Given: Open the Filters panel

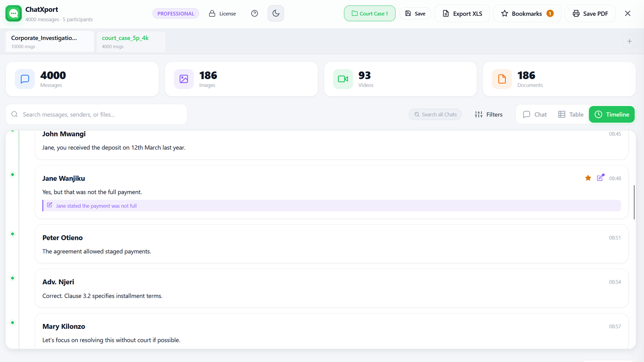Looking at the screenshot, I should tap(489, 114).
